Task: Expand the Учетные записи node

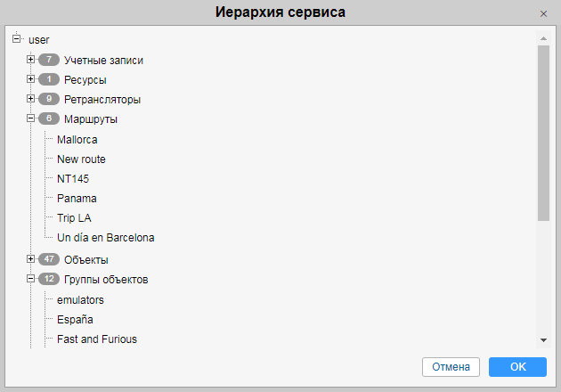Action: click(x=30, y=60)
